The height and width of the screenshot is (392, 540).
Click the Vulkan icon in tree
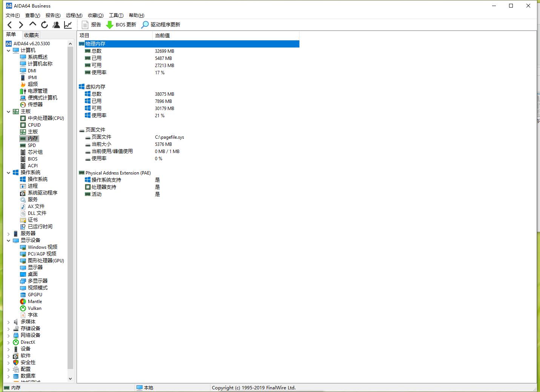point(23,308)
